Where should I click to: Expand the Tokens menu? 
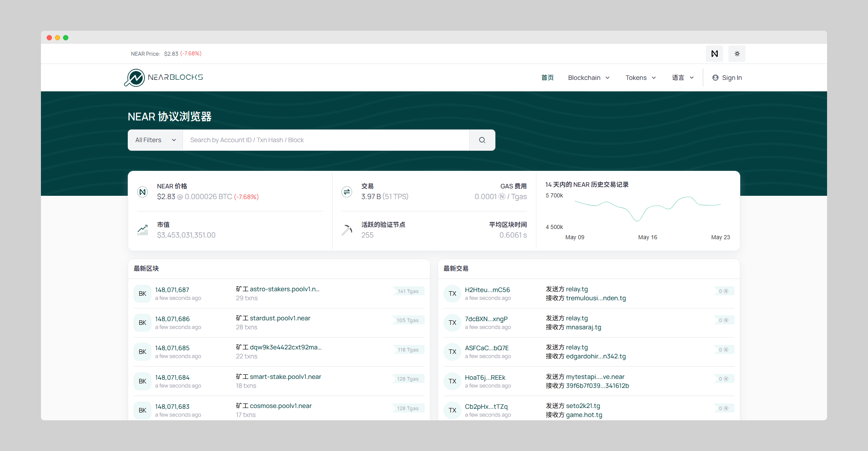[641, 78]
